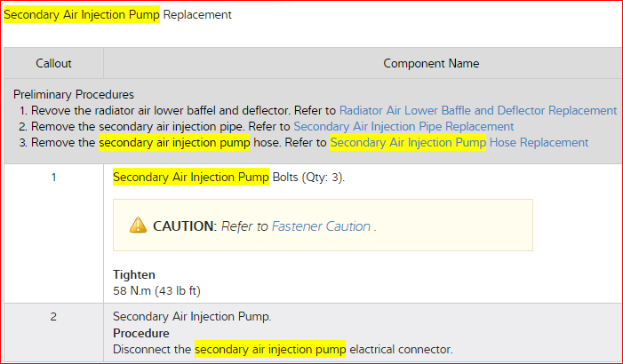
Task: Click the yellow warning triangle caution icon
Action: tap(138, 226)
